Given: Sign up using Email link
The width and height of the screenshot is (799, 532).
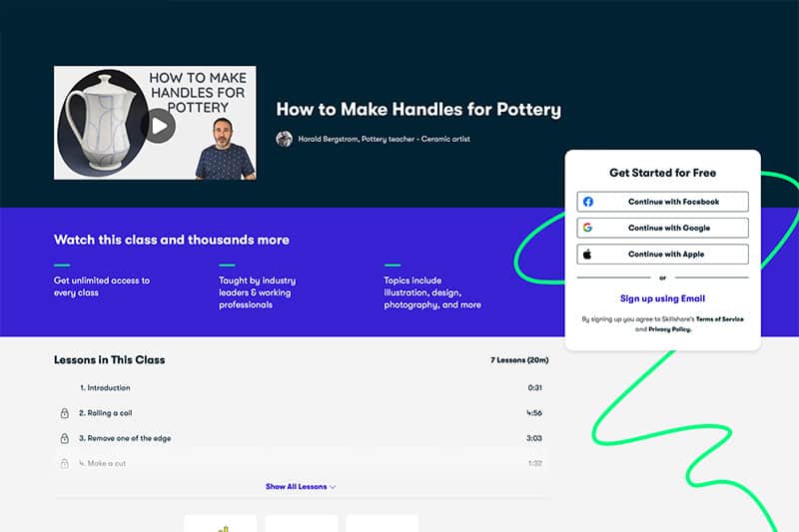Looking at the screenshot, I should 662,298.
